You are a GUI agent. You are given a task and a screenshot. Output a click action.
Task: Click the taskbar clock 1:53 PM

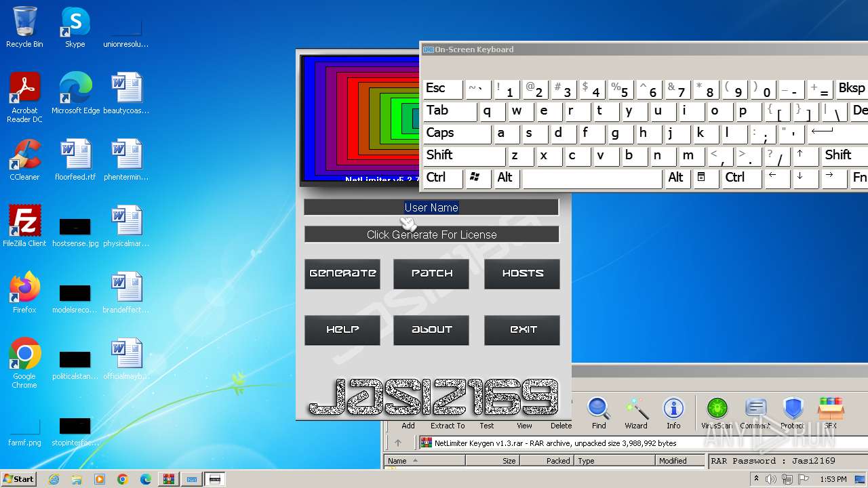[833, 479]
